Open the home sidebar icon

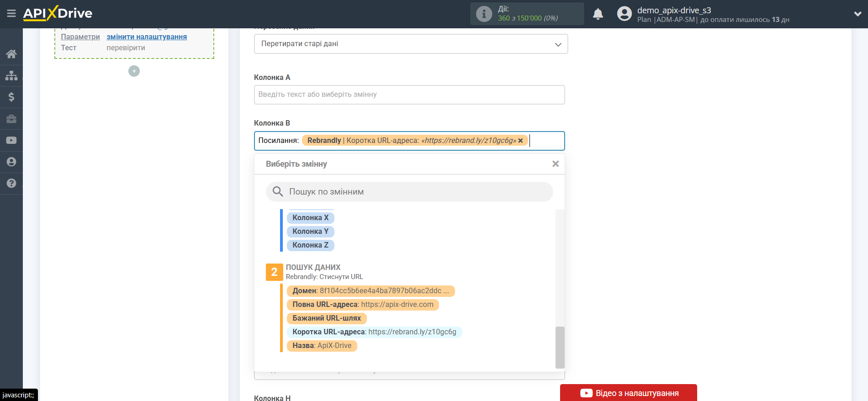pos(11,54)
